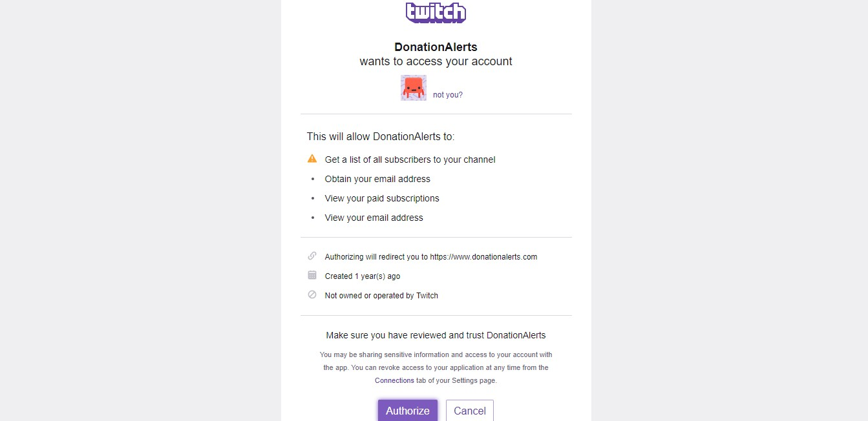Click the "Obtain your email address" permission
Screen dimensions: 868x421
(377, 179)
